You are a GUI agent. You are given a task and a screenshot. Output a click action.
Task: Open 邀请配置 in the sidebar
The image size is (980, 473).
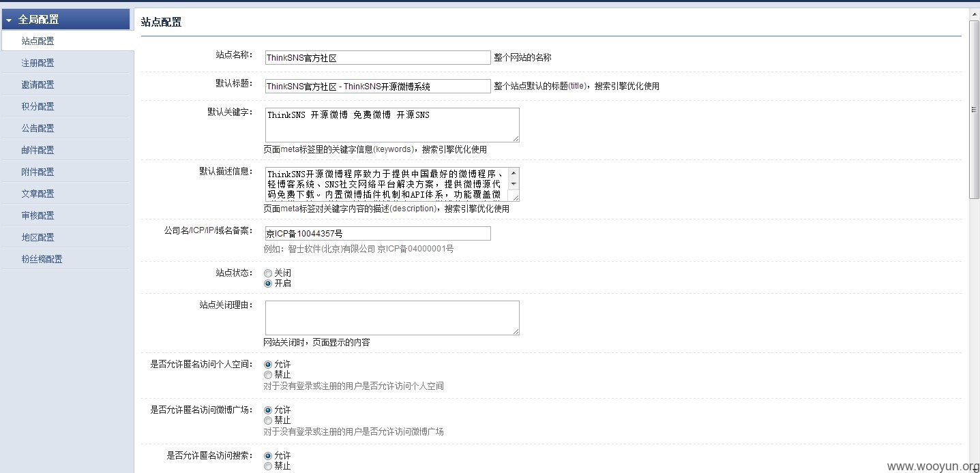[38, 85]
